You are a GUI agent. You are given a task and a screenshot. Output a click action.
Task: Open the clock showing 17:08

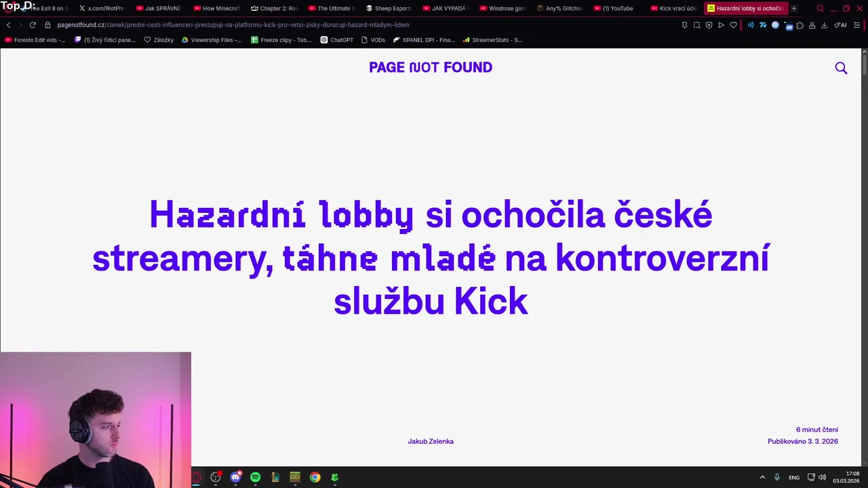[846, 477]
